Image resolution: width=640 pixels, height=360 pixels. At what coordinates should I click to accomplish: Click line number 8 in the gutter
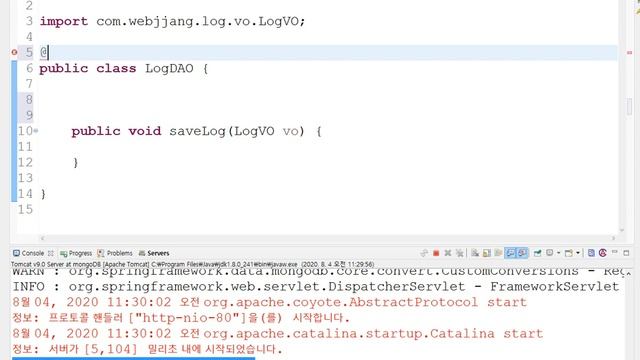[29, 99]
